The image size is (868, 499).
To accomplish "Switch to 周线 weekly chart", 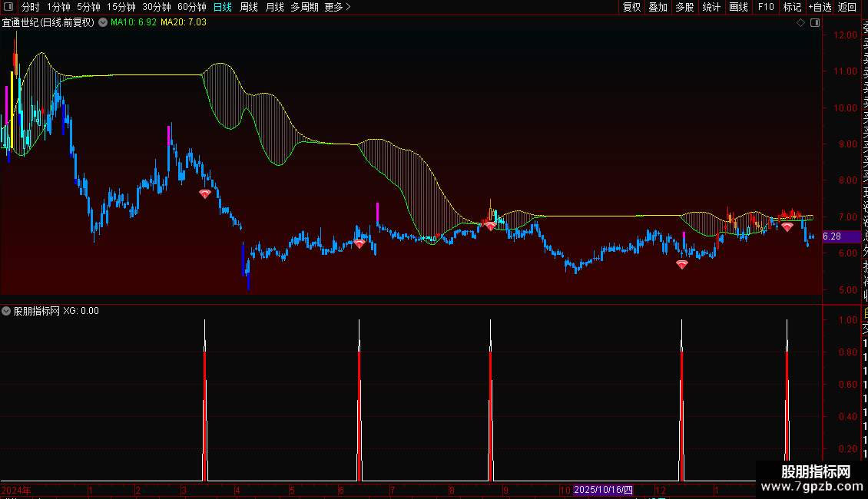I will pos(249,7).
